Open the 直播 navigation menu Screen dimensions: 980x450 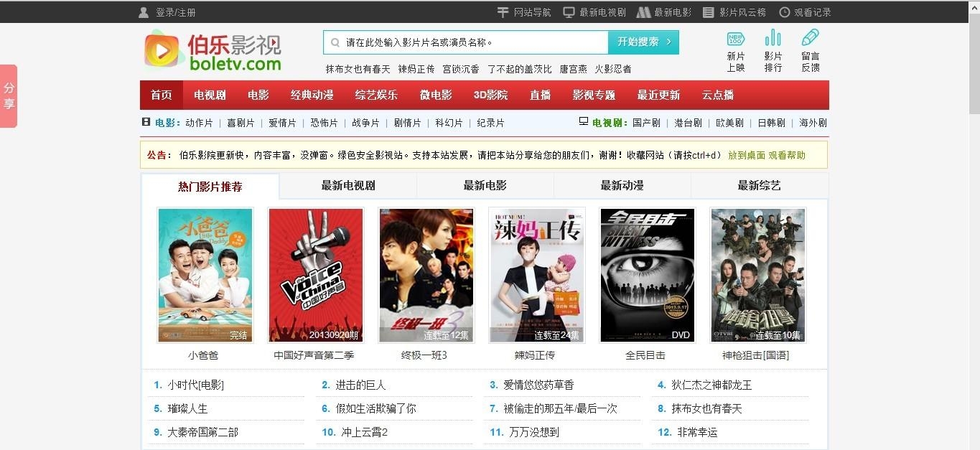[540, 95]
